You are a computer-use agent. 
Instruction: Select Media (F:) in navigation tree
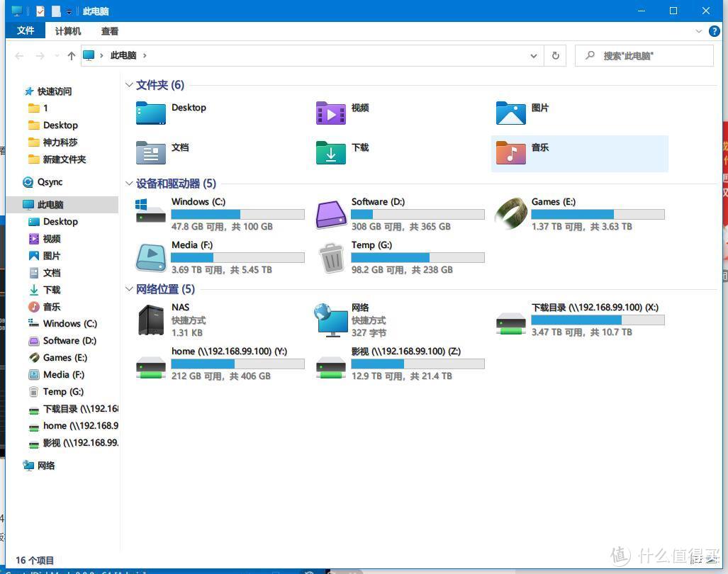64,374
